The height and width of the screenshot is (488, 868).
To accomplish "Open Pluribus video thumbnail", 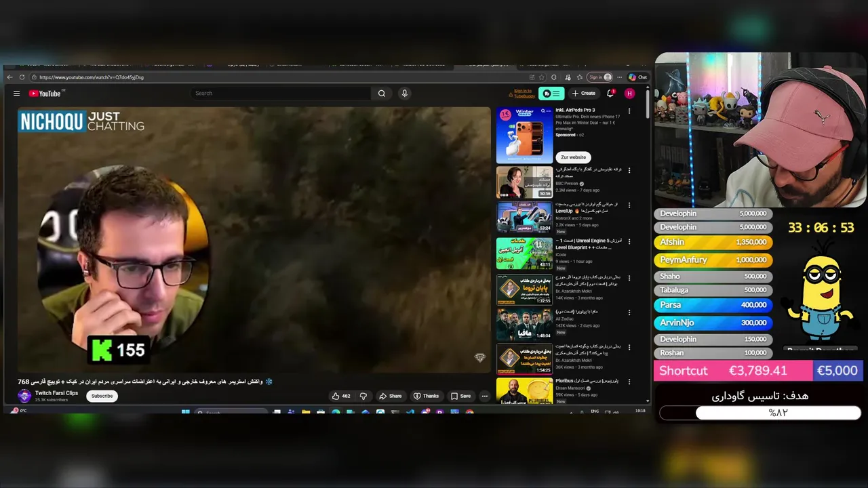I will pyautogui.click(x=524, y=391).
